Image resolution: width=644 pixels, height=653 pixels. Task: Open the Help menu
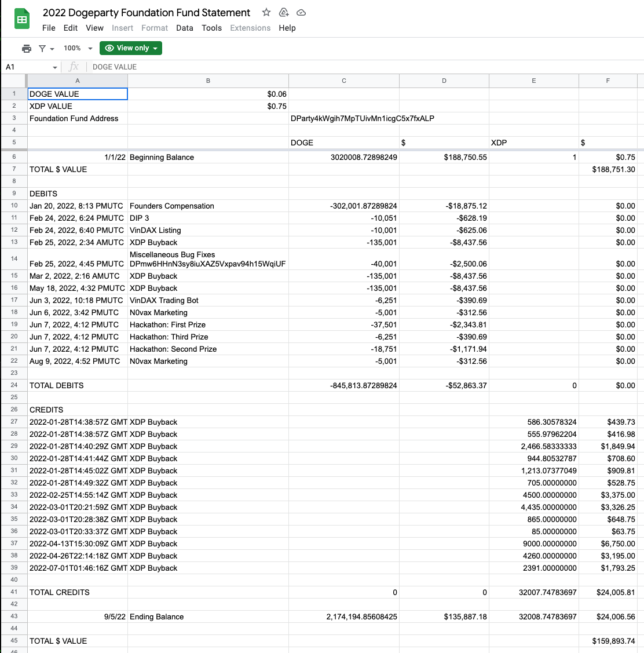point(287,28)
